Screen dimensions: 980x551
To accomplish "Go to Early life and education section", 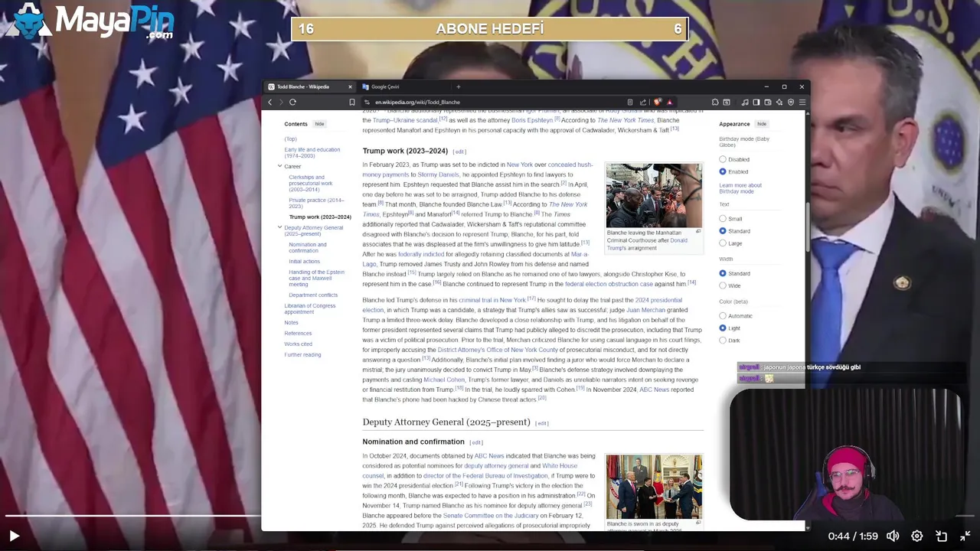I will coord(312,152).
